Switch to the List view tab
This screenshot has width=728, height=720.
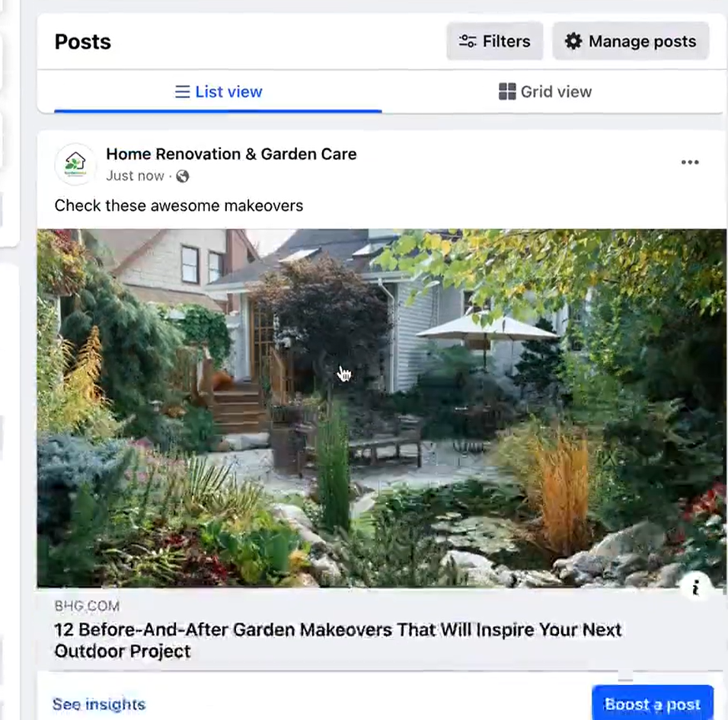[x=219, y=92]
